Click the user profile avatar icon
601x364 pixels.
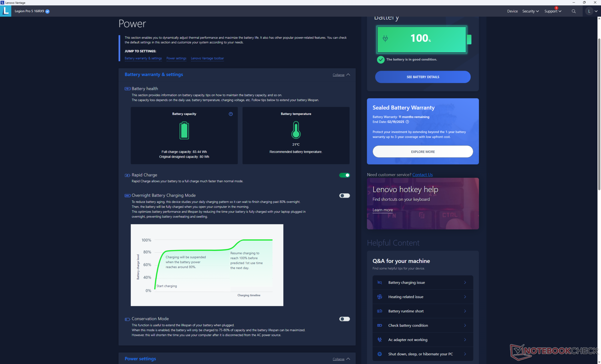[589, 11]
